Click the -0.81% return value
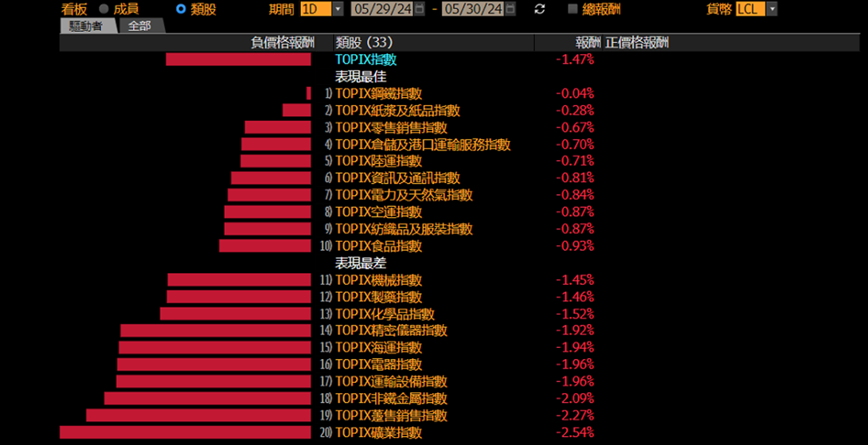 575,178
